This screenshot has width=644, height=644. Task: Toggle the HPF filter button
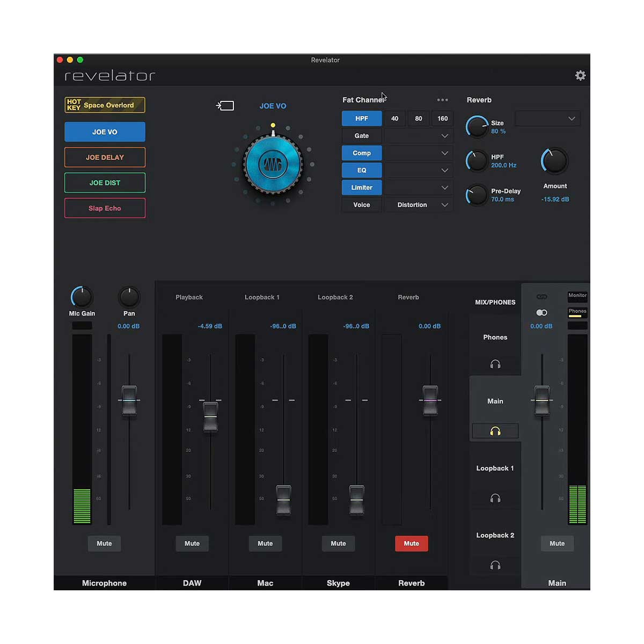(362, 119)
